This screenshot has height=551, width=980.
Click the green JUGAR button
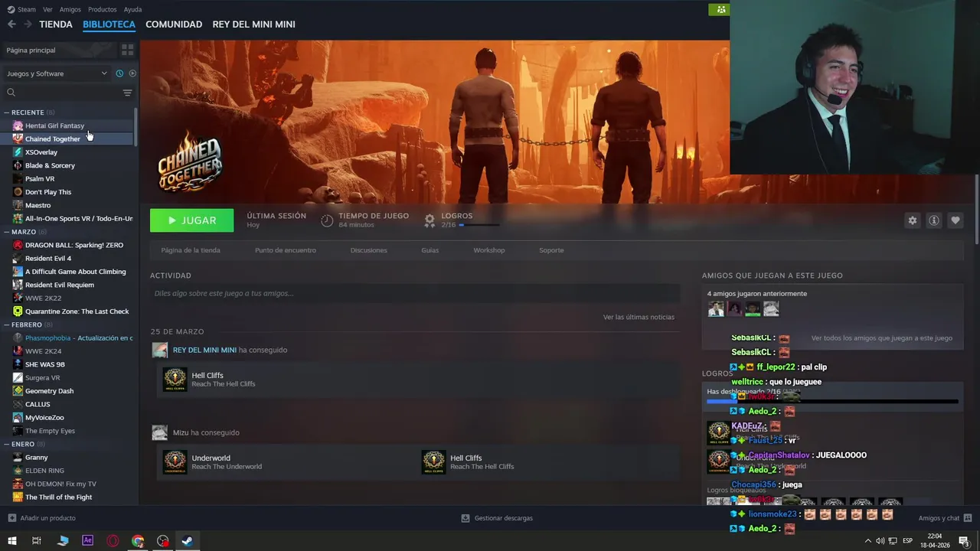(191, 220)
